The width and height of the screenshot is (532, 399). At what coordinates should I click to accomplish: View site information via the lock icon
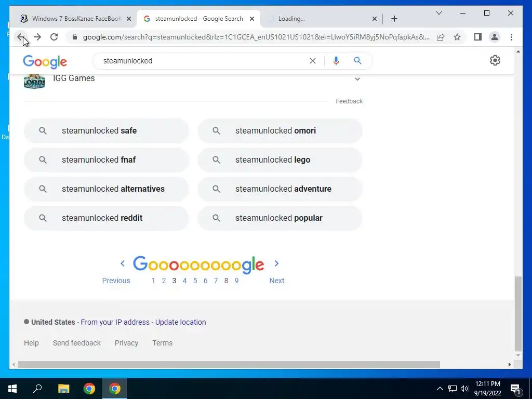[75, 37]
